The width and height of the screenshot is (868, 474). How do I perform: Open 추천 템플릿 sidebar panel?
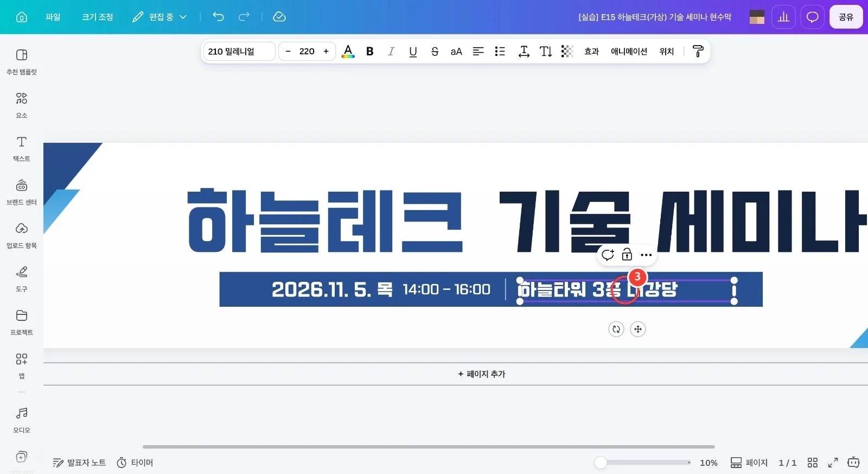(22, 61)
